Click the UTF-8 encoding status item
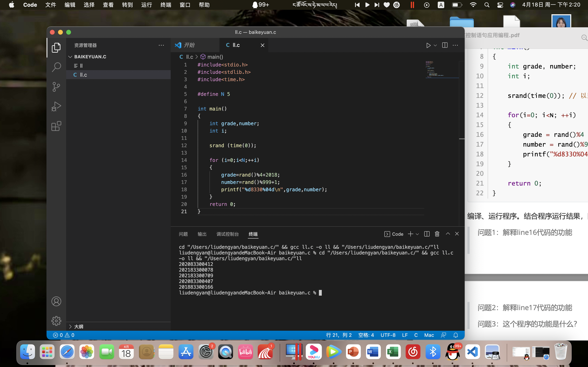 388,335
